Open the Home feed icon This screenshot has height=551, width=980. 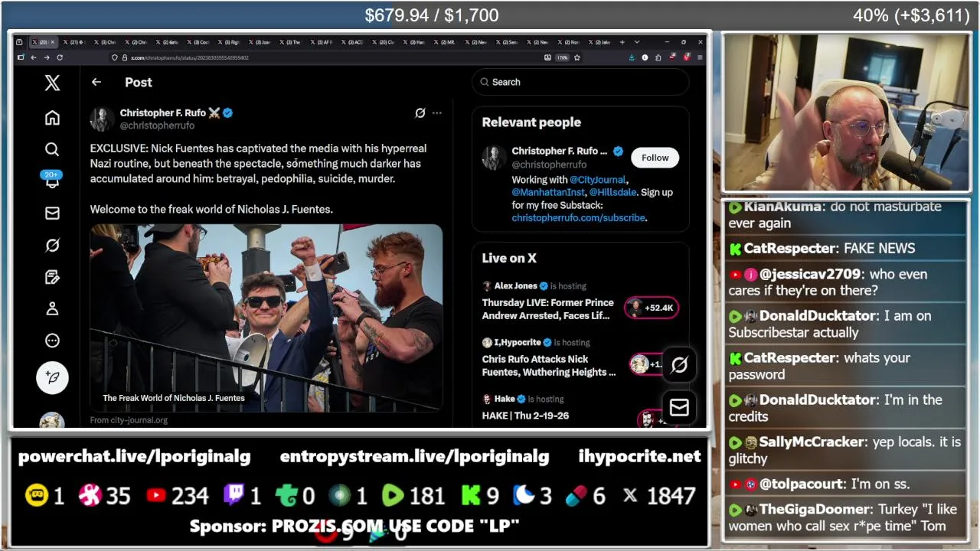(52, 118)
